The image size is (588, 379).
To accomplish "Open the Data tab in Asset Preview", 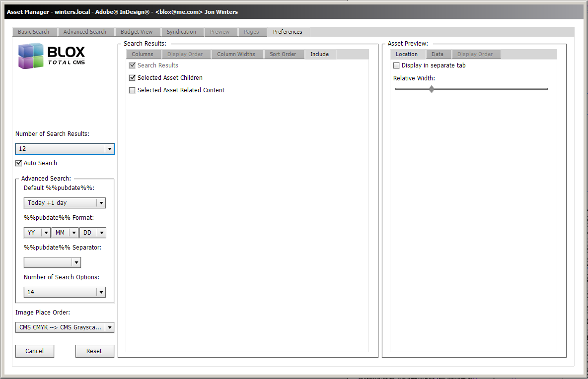I will (x=437, y=54).
